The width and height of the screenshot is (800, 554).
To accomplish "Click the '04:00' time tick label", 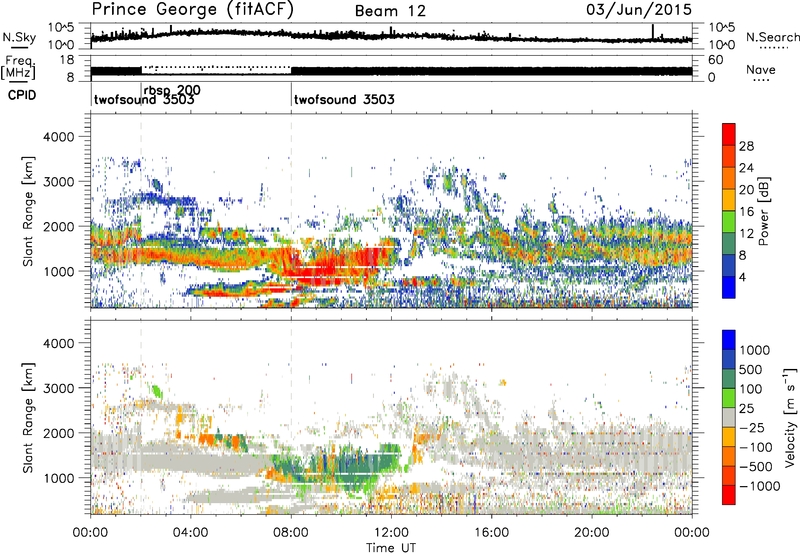I will click(190, 533).
